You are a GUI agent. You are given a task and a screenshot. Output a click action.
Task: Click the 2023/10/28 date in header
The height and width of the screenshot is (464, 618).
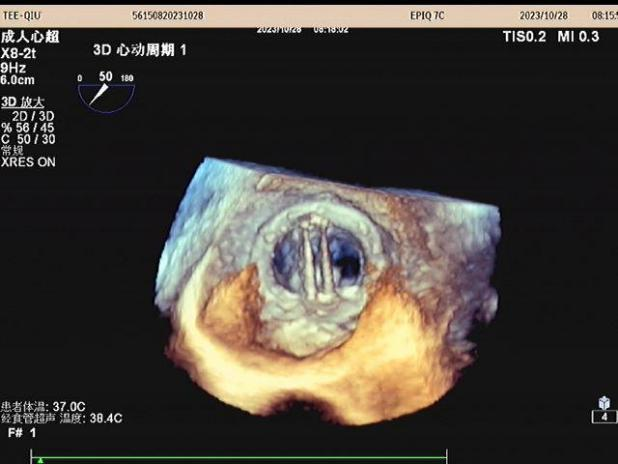pos(542,17)
